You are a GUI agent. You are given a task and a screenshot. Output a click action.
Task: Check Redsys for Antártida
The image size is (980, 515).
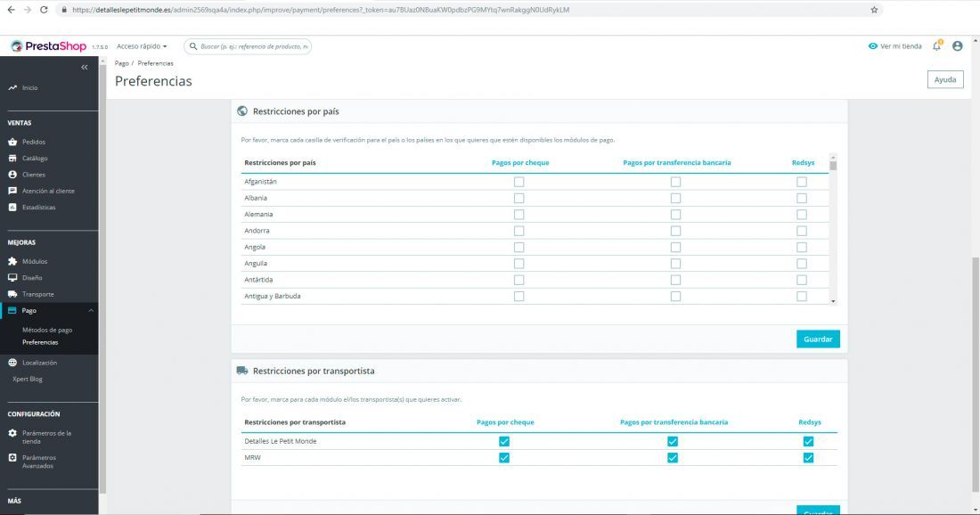click(802, 280)
